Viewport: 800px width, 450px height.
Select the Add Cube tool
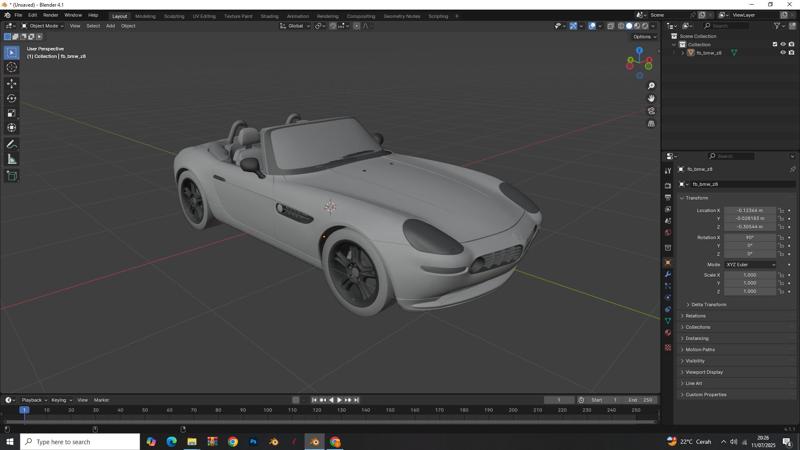[x=11, y=176]
